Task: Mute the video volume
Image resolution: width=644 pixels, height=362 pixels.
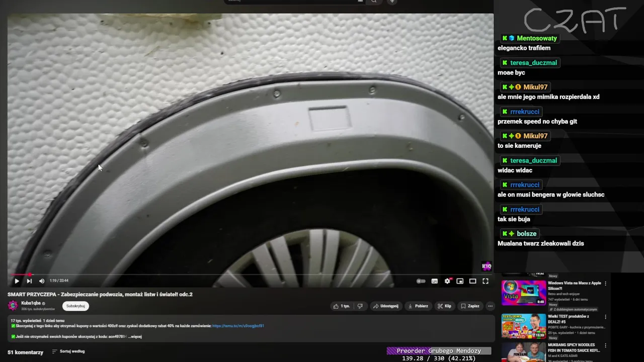Action: [x=42, y=281]
